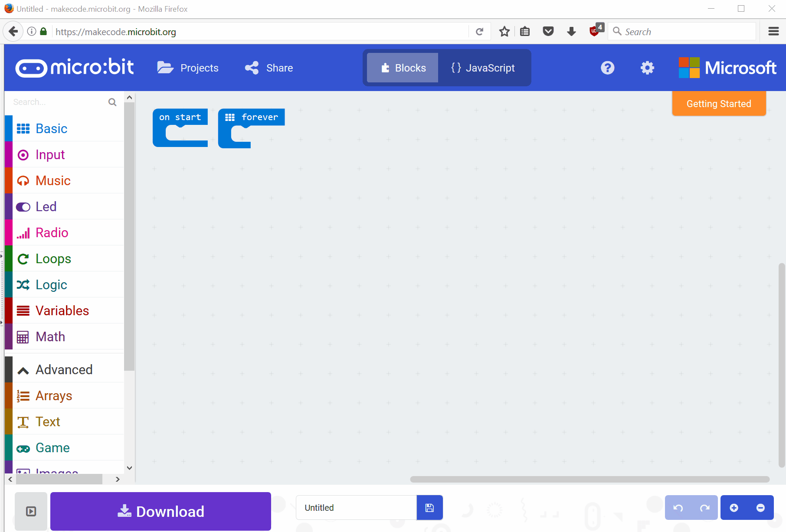Open the Basic blocks category
This screenshot has width=786, height=532.
point(51,128)
